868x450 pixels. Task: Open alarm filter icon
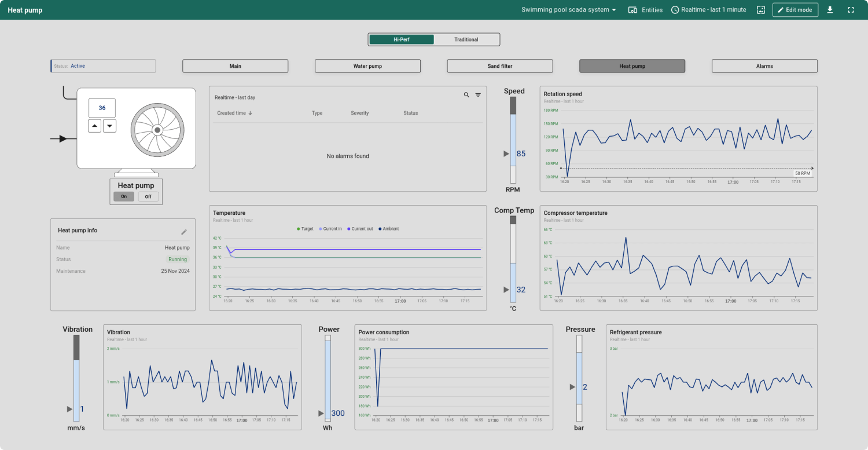(x=478, y=95)
